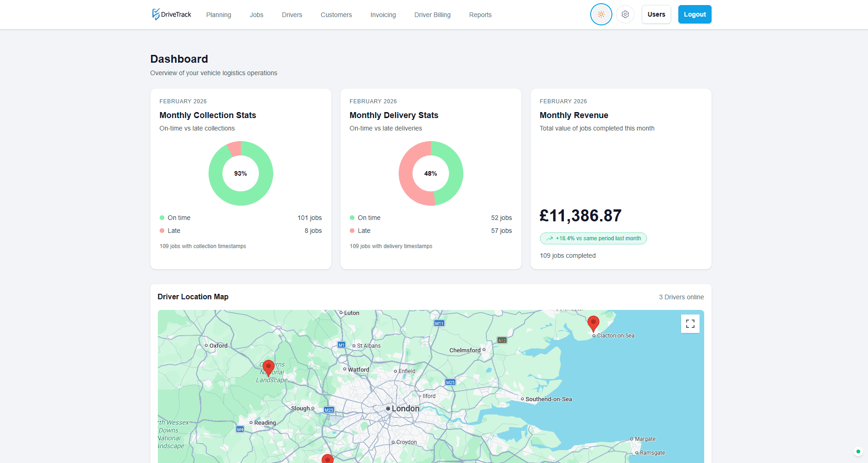Screen dimensions: 868x463
Task: Click the trend arrow in the revenue growth badge
Action: 549,238
